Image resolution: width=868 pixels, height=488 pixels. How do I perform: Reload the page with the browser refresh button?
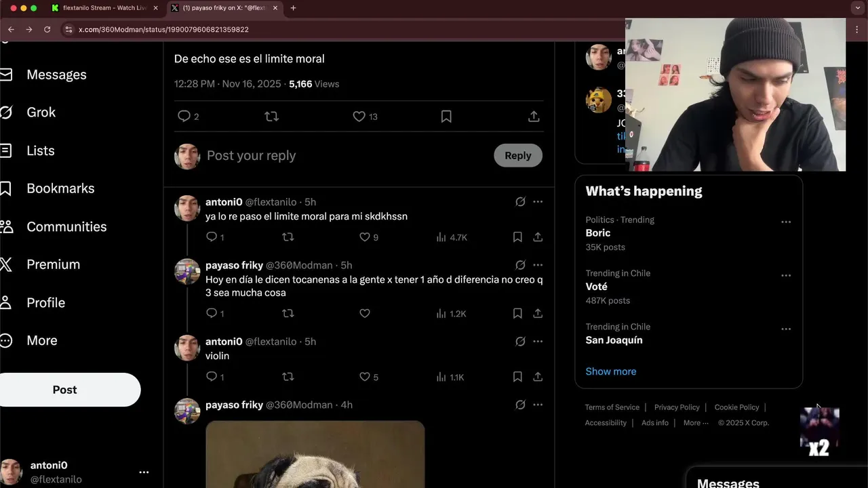click(47, 30)
